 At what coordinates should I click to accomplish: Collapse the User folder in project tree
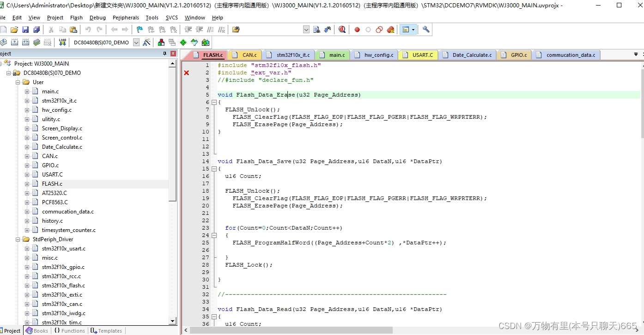[18, 82]
